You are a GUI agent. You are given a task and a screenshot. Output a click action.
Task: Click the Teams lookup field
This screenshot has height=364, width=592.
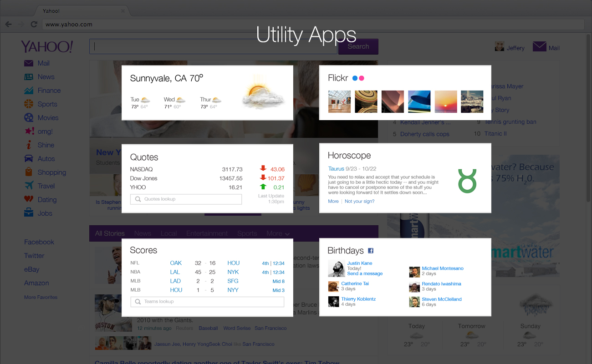pos(207,302)
